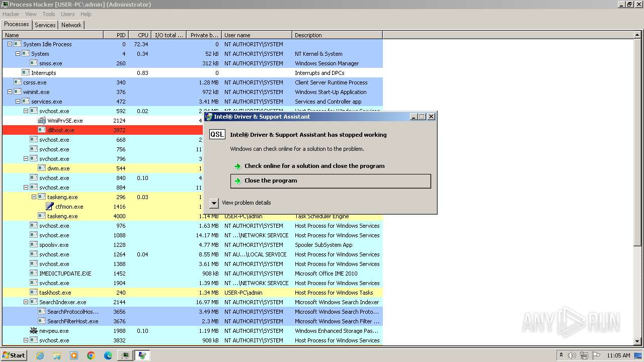Click the volume speaker tray icon
Image resolution: width=644 pixels, height=362 pixels.
[x=572, y=355]
